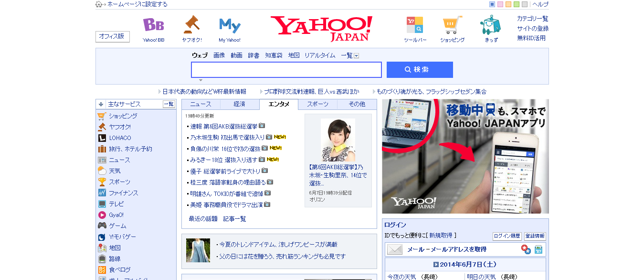Switch to the その他 tab
Image resolution: width=644 pixels, height=280 pixels.
357,104
